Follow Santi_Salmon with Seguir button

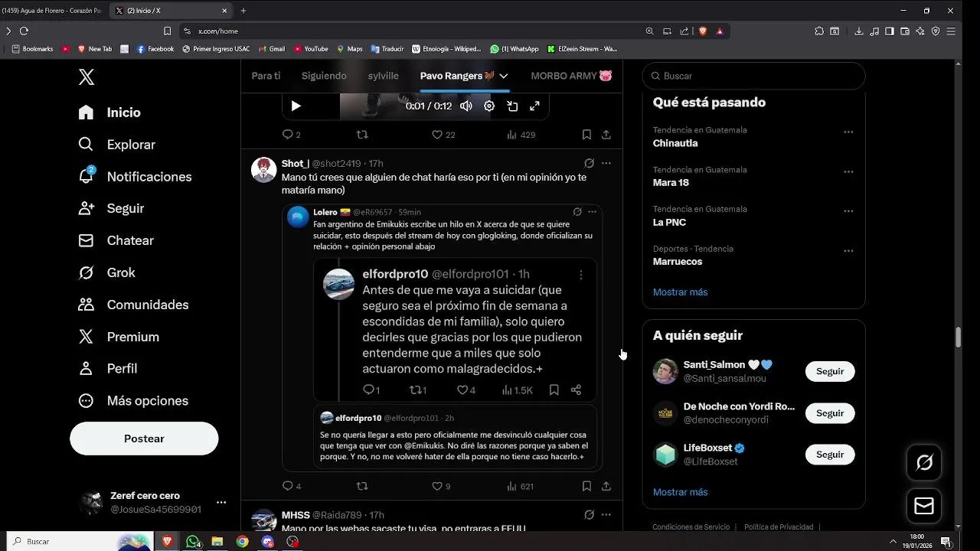tap(830, 371)
